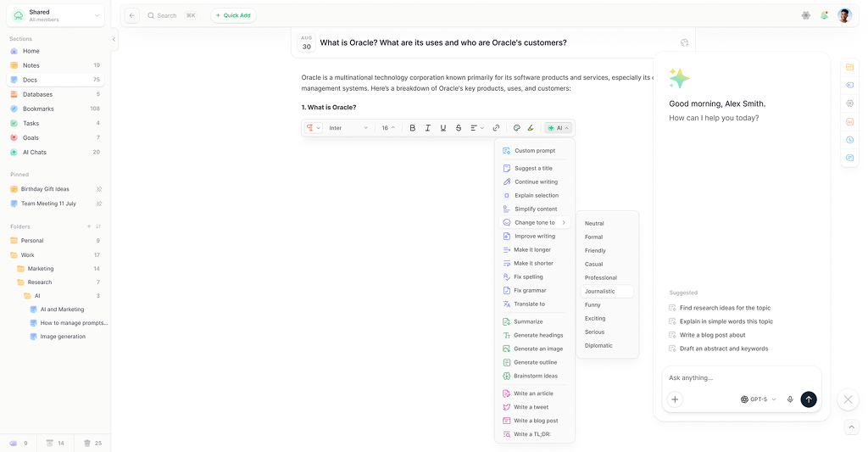Open the Shared workspace dropdown

click(55, 15)
